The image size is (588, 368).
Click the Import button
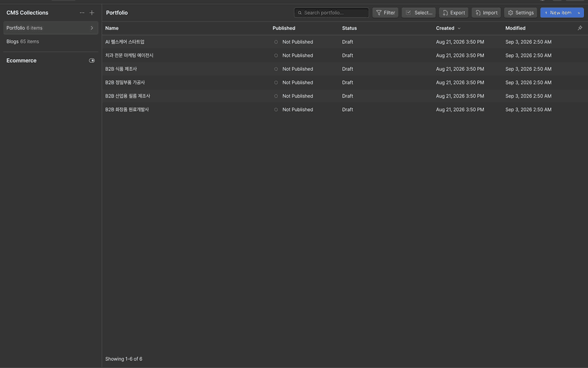(x=486, y=13)
